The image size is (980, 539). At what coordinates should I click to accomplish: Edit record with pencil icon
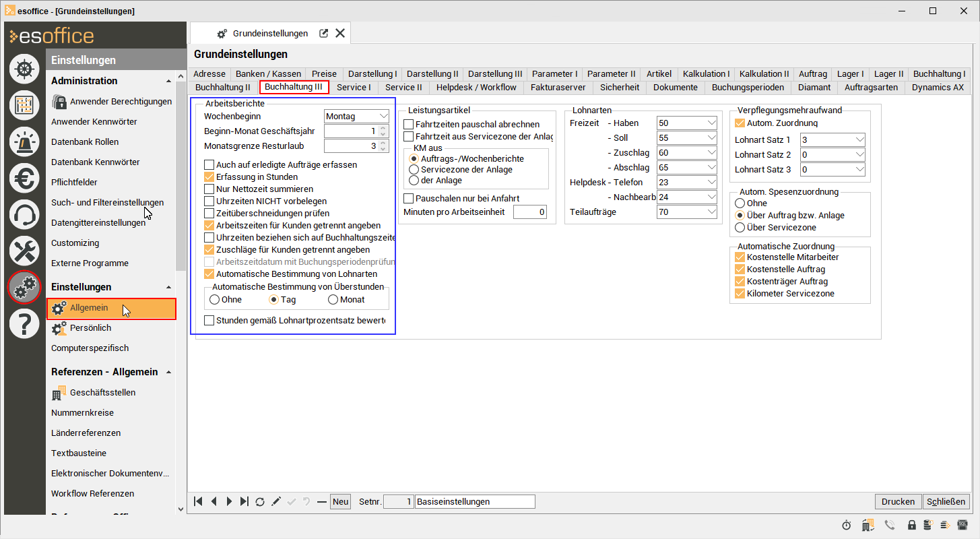pos(275,501)
